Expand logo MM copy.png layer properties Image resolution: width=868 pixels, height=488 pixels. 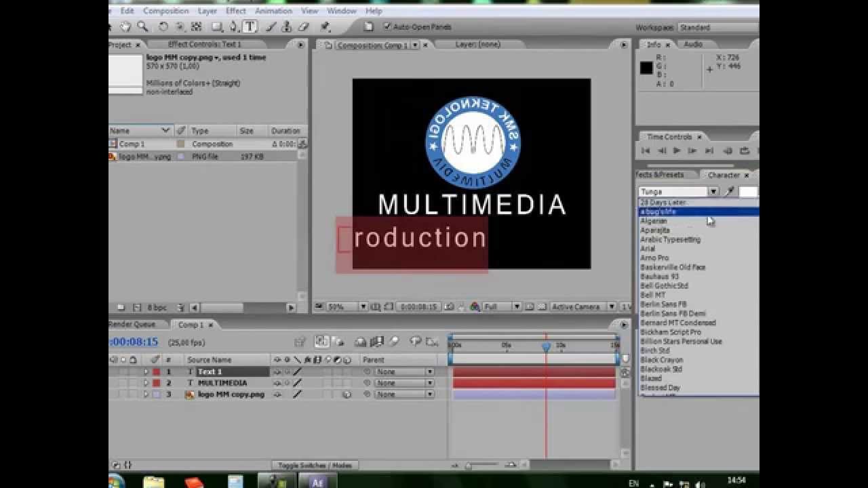coord(145,394)
